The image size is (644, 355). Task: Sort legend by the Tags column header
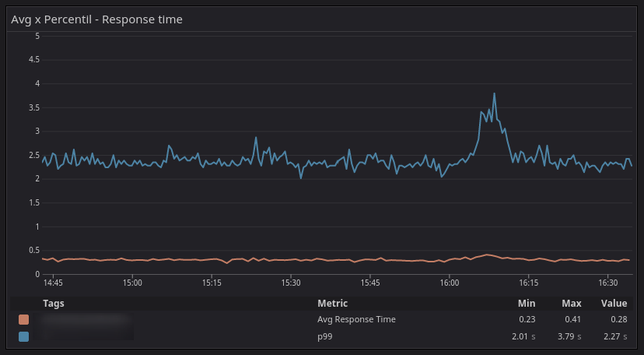coord(54,303)
